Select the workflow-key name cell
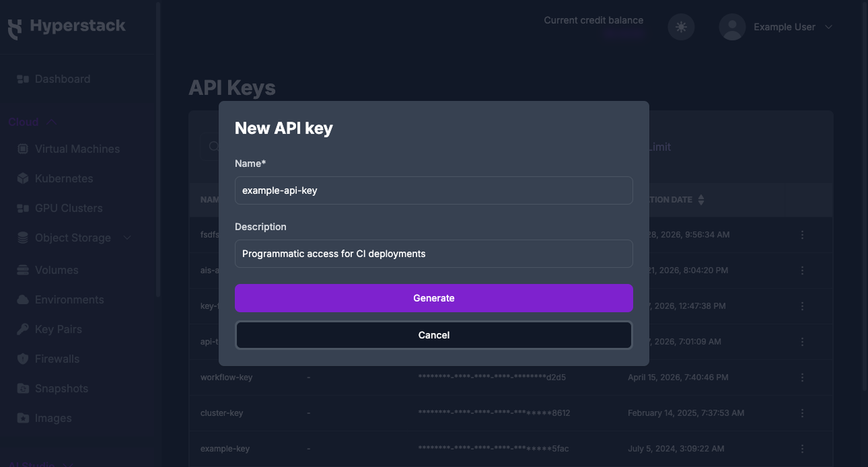 click(227, 377)
